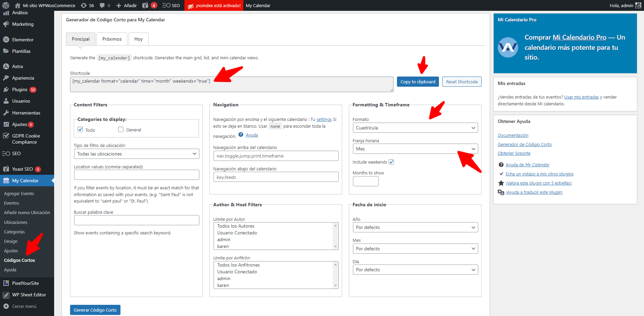Enable the General category checkbox
The height and width of the screenshot is (316, 644).
(x=121, y=129)
